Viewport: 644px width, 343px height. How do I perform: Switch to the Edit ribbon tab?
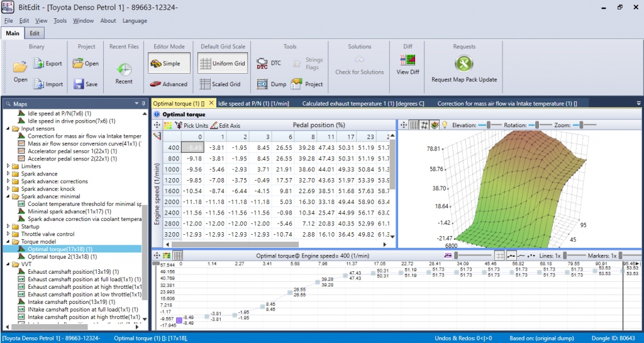(x=35, y=33)
